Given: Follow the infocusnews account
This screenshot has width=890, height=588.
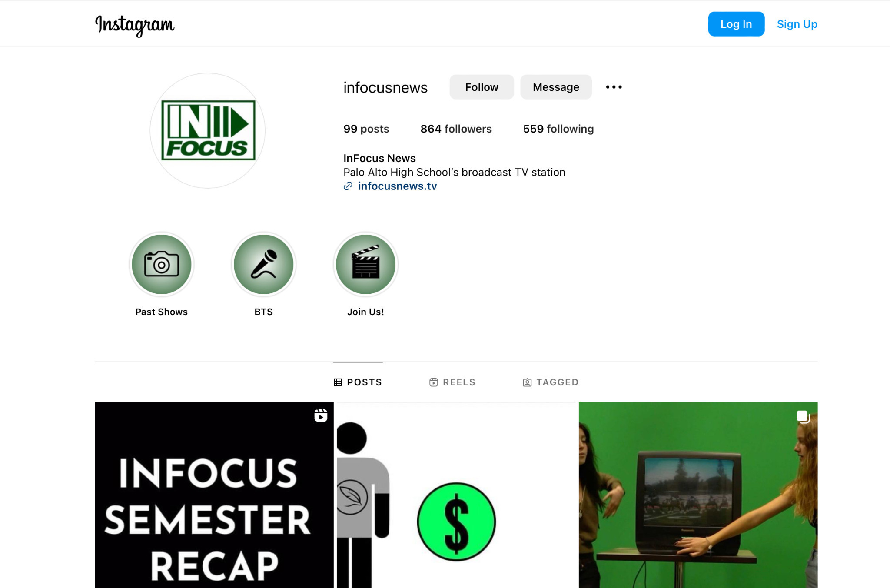Looking at the screenshot, I should (482, 87).
